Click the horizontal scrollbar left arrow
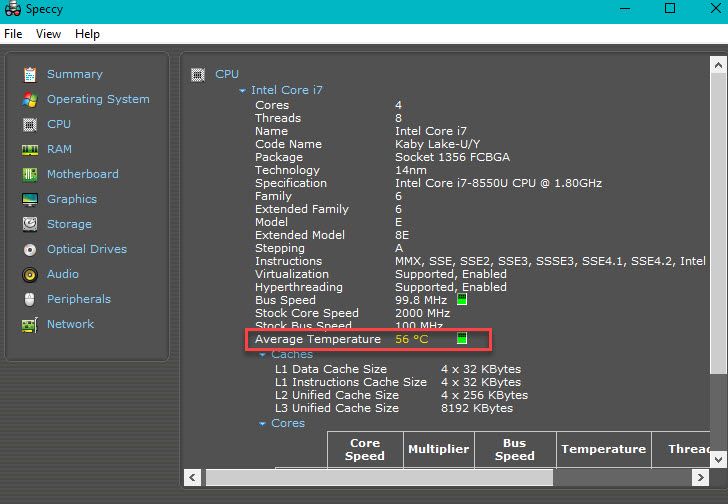This screenshot has width=728, height=504. tap(193, 478)
